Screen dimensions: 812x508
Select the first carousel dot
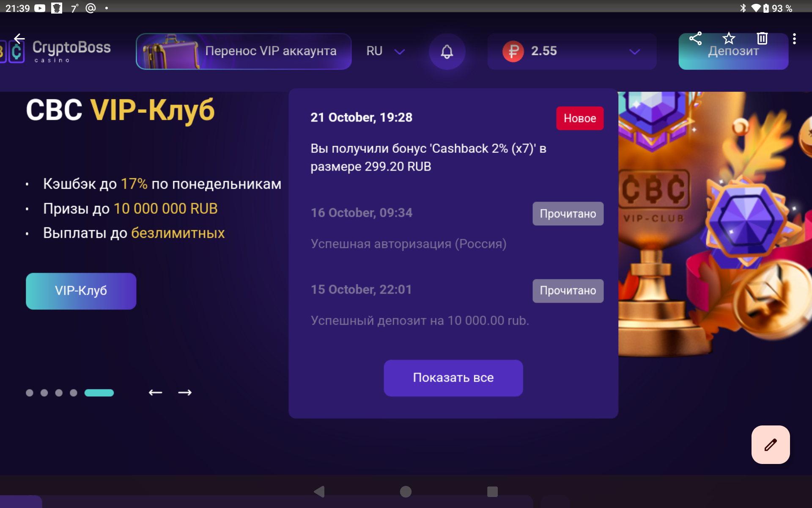point(30,393)
